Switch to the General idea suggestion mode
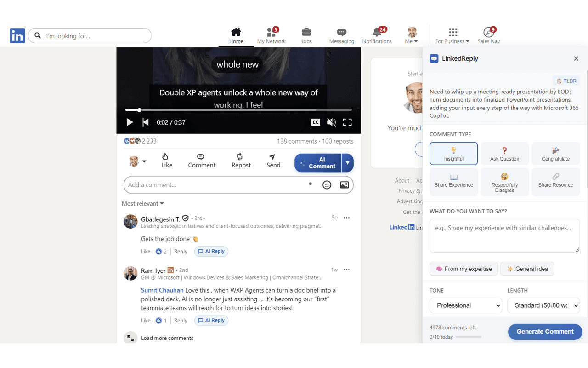Image resolution: width=588 pixels, height=368 pixels. coord(527,269)
